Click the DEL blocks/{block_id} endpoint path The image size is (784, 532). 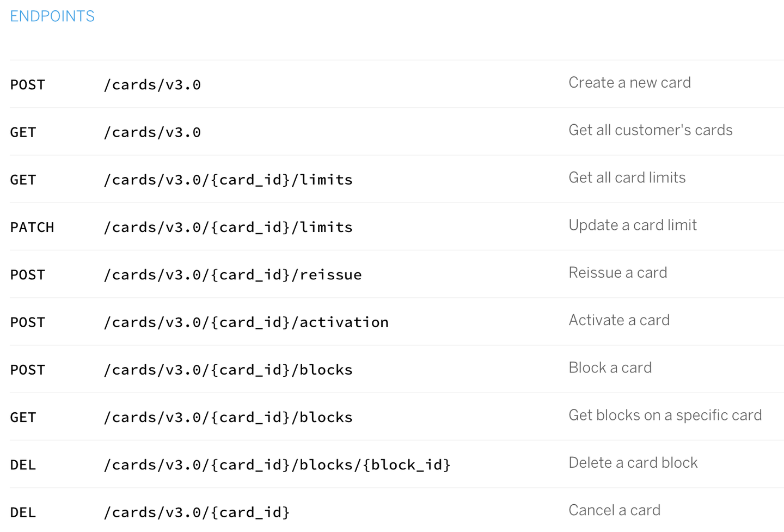277,465
